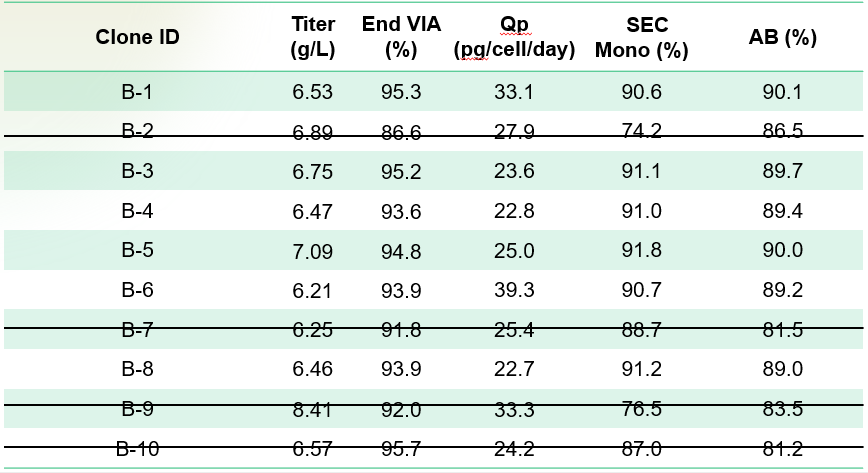Click the AB (%) column header
This screenshot has height=473, width=868.
pyautogui.click(x=783, y=38)
